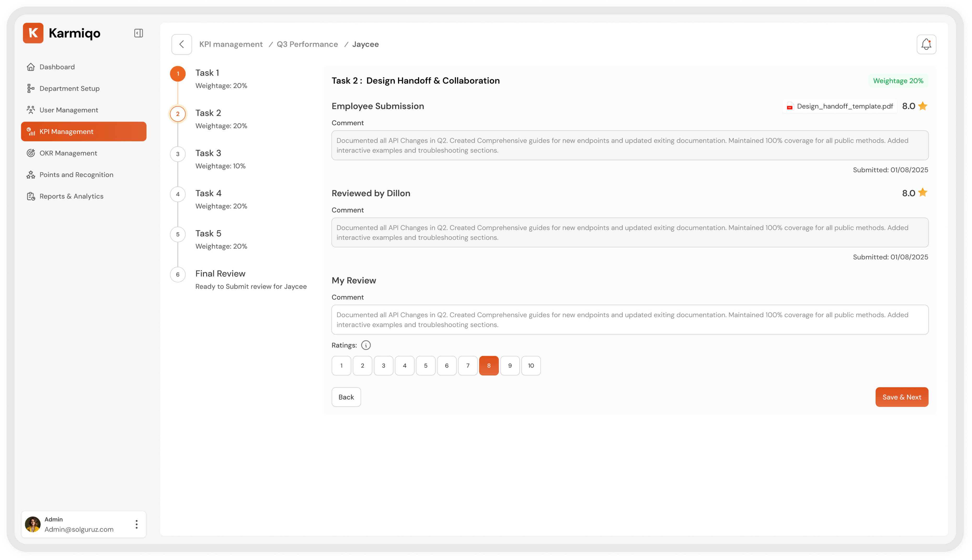Click "Task 2 : Design Handoff & Collaboration" title
The width and height of the screenshot is (972, 560).
[416, 81]
